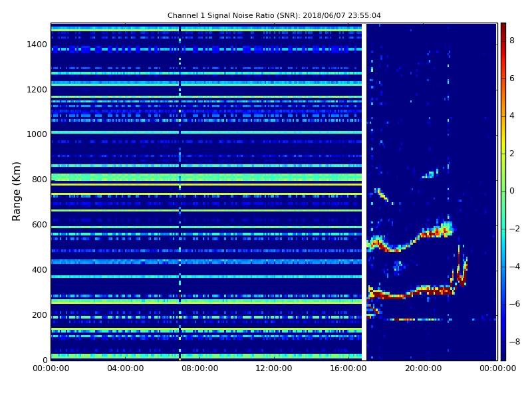Viewport: 532px width, 399px height.
Task: Click the leftmost 00:00:00 time label
Action: click(51, 368)
